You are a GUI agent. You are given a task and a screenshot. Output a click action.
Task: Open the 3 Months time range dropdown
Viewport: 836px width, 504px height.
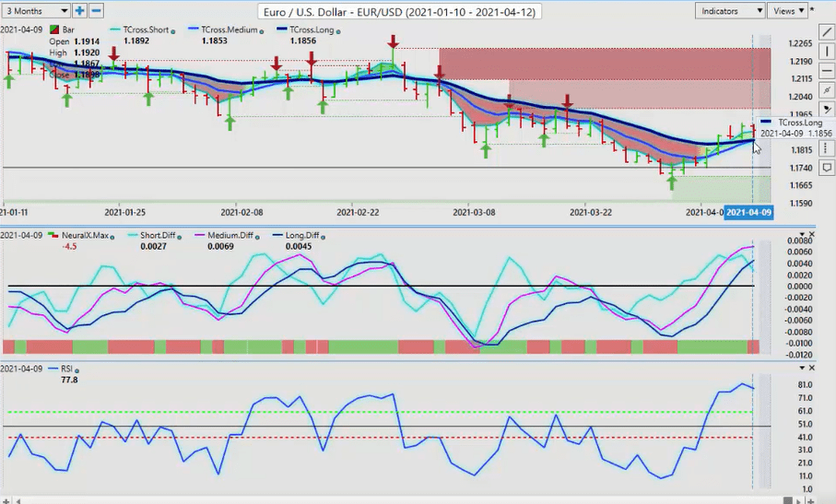point(36,11)
